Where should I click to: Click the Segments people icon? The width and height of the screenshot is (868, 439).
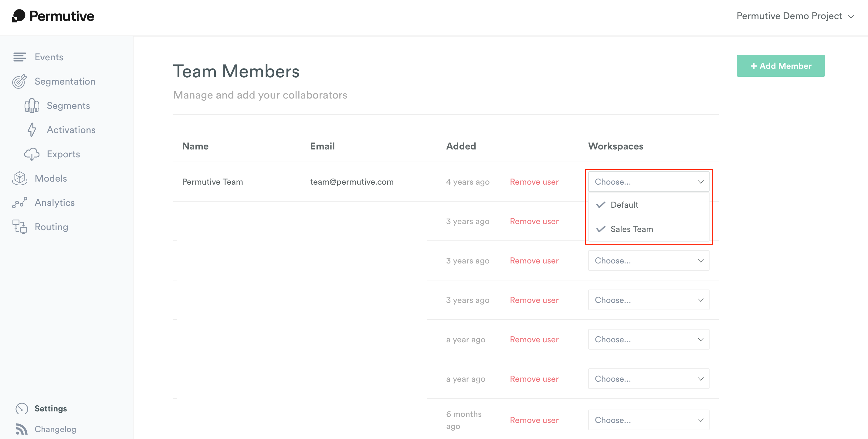(x=32, y=106)
